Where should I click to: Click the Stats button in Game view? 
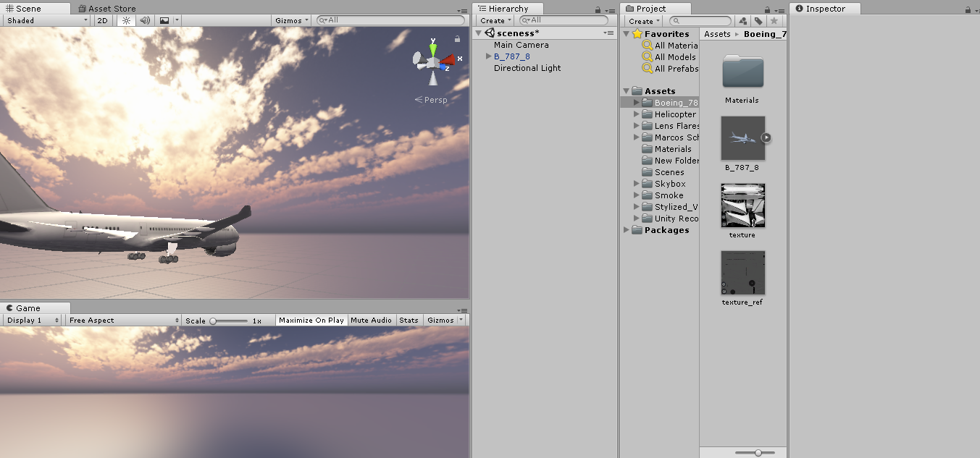point(409,320)
